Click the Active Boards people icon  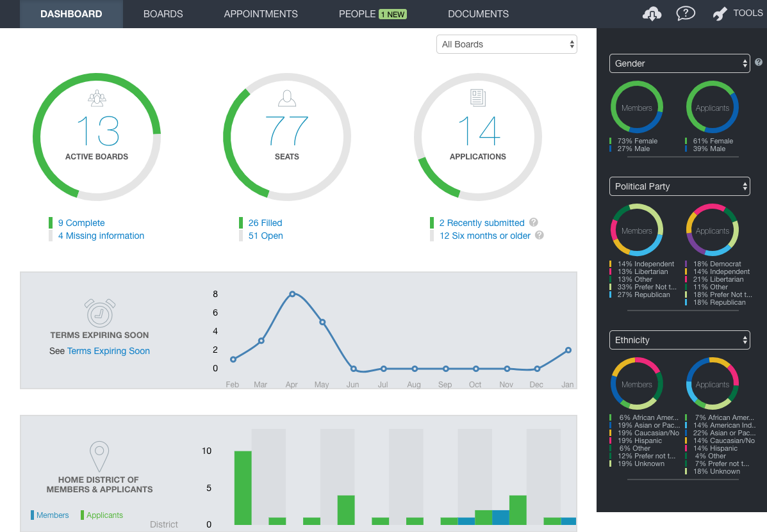click(x=97, y=98)
